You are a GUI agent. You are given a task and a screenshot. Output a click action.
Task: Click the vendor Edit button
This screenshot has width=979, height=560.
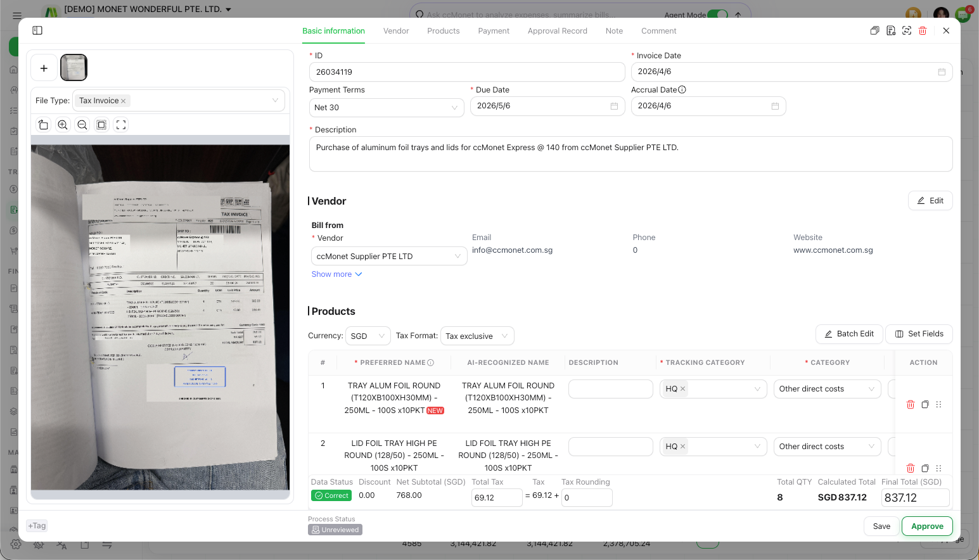[930, 201]
